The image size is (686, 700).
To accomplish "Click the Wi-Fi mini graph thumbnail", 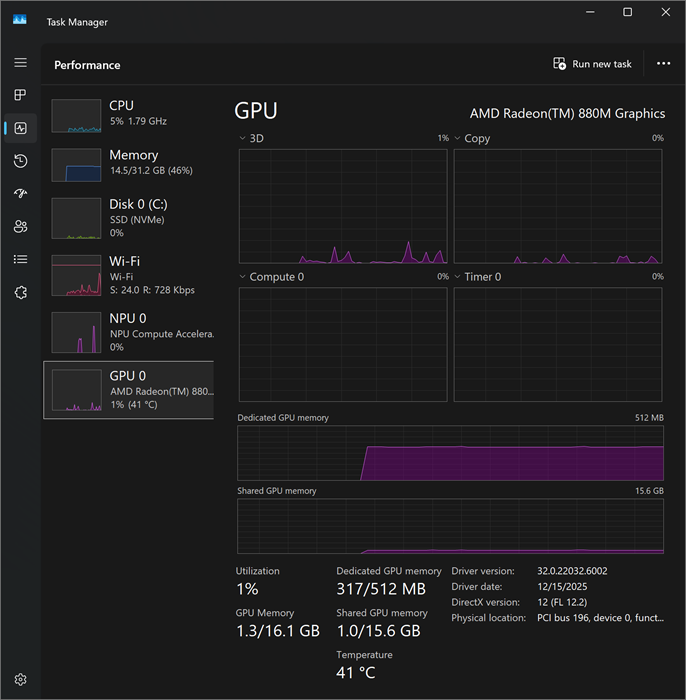I will pyautogui.click(x=76, y=275).
